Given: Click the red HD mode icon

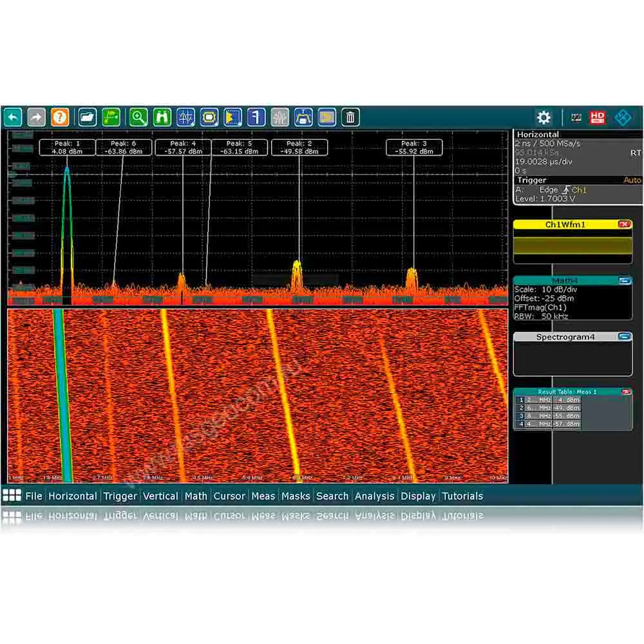Looking at the screenshot, I should point(598,117).
